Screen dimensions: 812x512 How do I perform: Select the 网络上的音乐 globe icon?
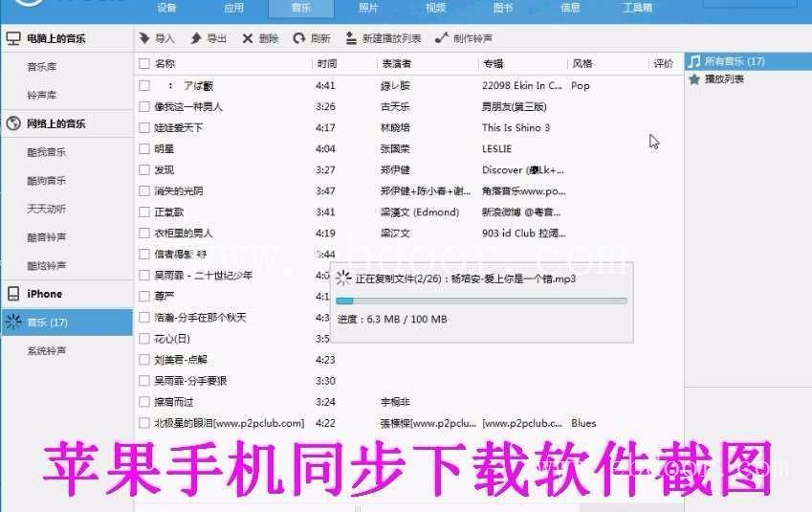pos(13,123)
